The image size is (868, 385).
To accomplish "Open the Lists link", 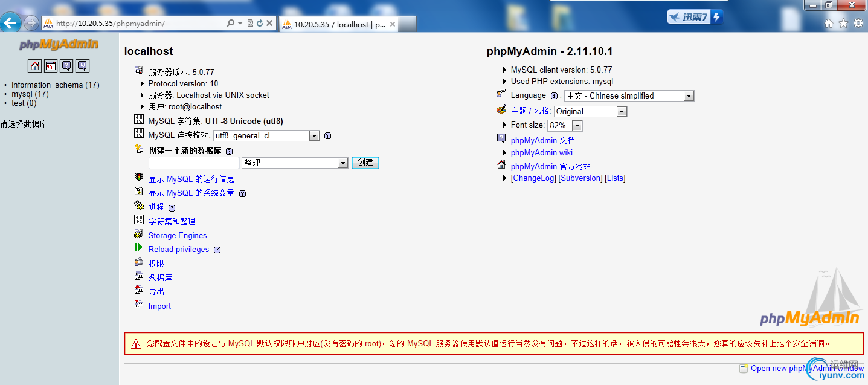I will pyautogui.click(x=615, y=178).
